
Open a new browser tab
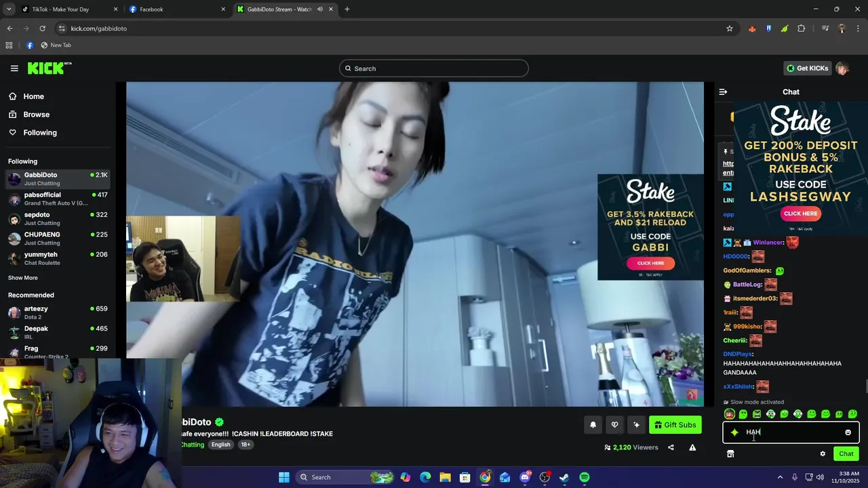[x=347, y=9]
